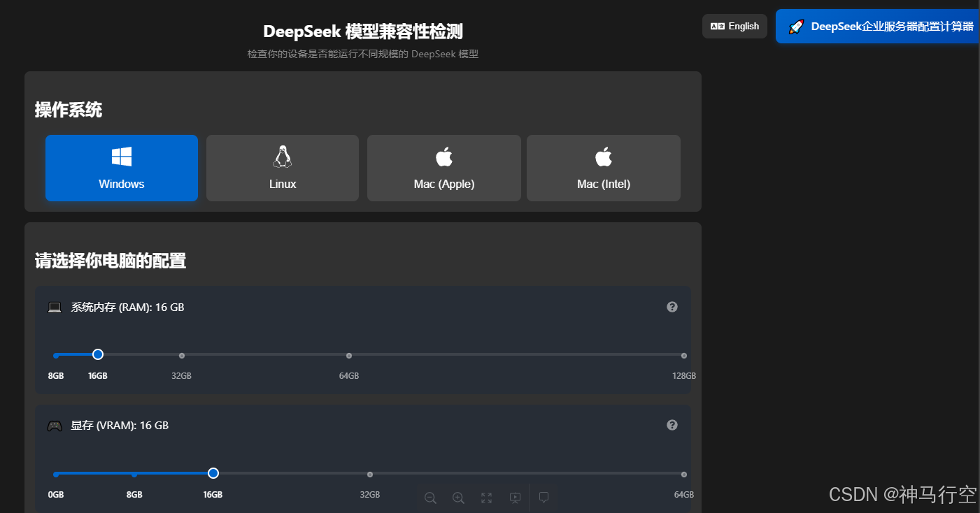Set VRAM slider to the 8GB mark
Screen dimensions: 980x513
(x=134, y=474)
